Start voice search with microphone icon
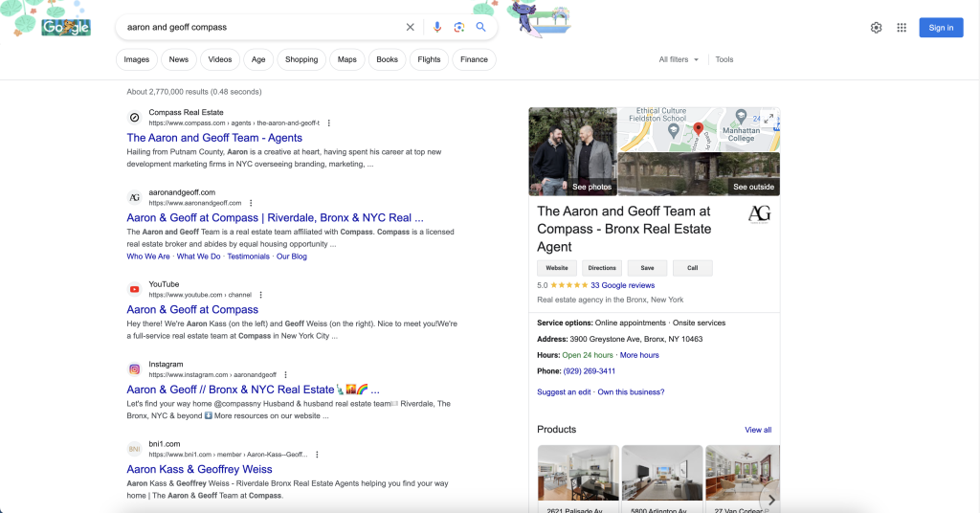This screenshot has width=980, height=513. pyautogui.click(x=436, y=27)
